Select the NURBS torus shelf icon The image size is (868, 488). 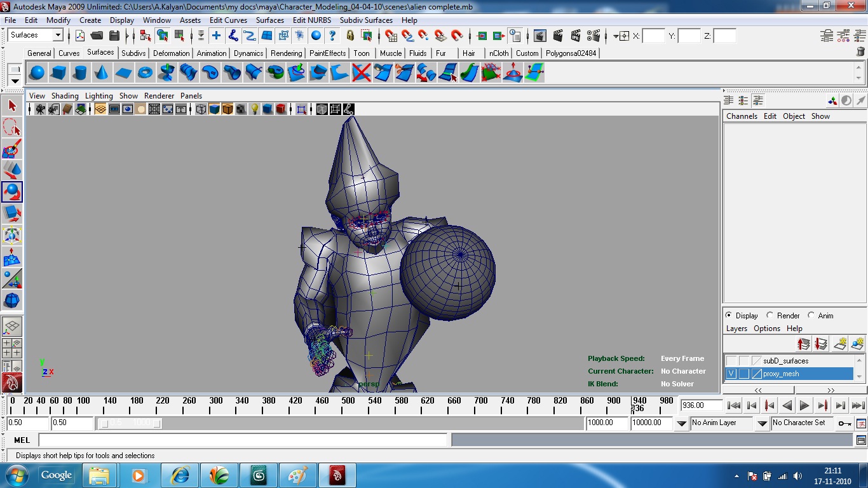point(145,73)
